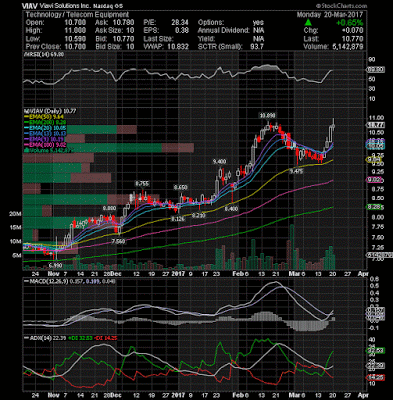This screenshot has height=400, width=393.
Task: Click the 8.400 low price annotation
Action: 231,209
